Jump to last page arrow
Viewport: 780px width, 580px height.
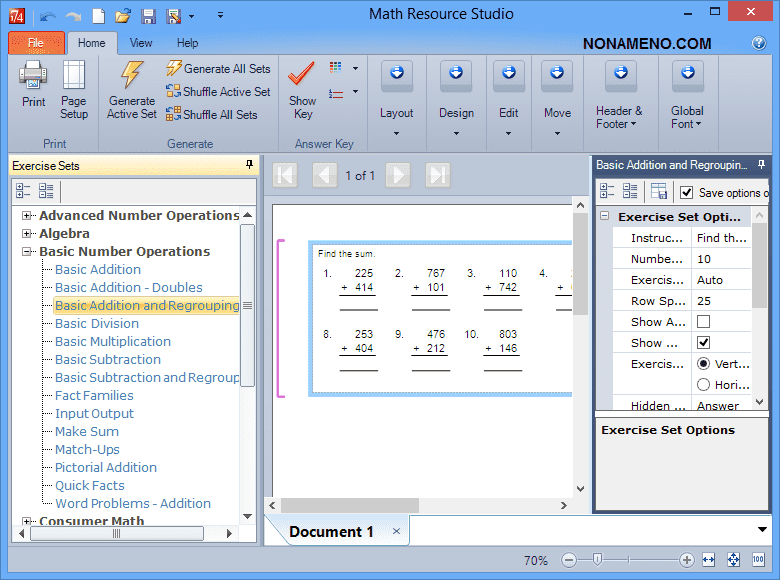(x=438, y=175)
